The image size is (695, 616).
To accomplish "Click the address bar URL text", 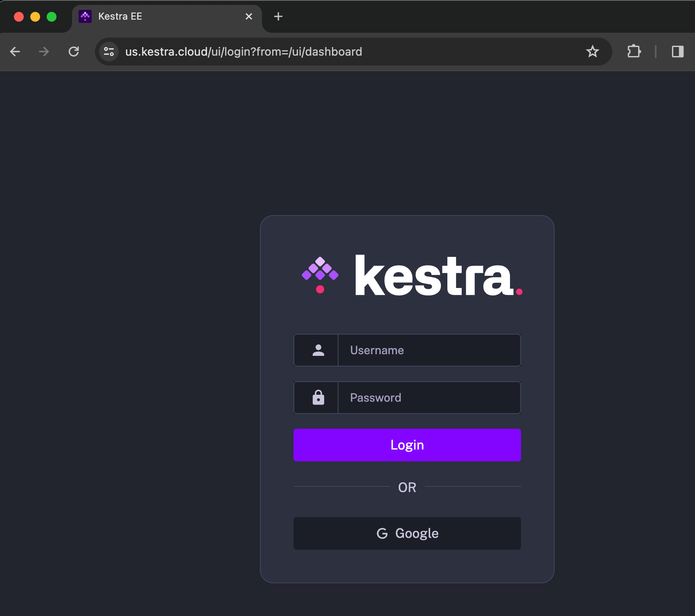I will pyautogui.click(x=244, y=52).
